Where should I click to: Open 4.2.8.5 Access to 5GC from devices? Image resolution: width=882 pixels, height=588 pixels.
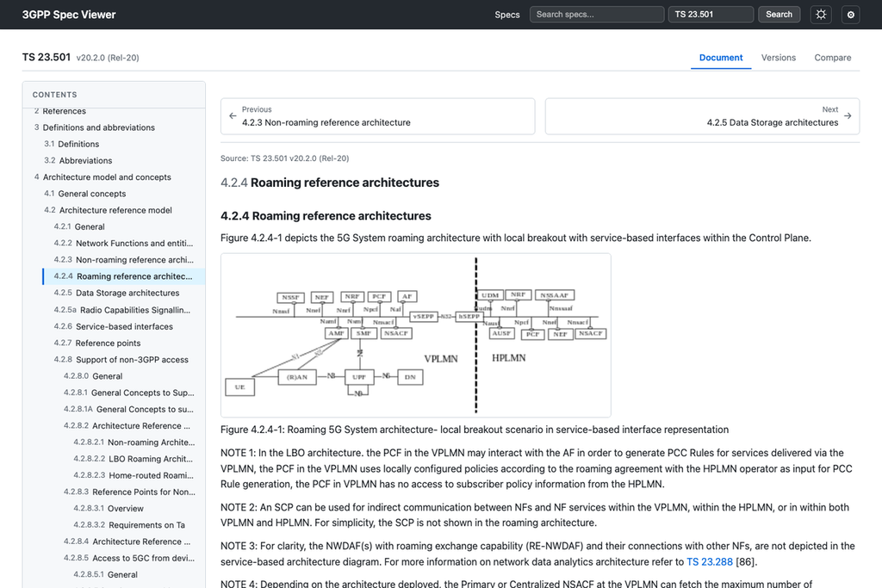pyautogui.click(x=129, y=558)
